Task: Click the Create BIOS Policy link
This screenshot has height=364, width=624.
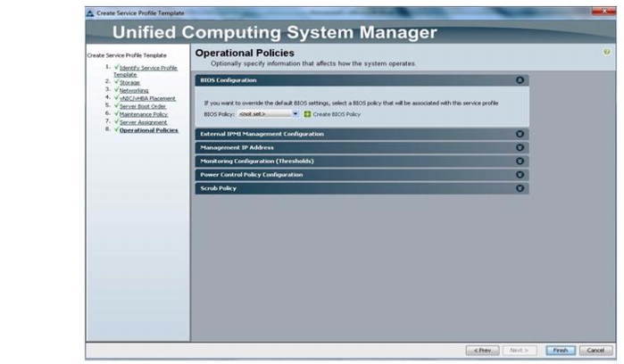Action: pyautogui.click(x=337, y=114)
